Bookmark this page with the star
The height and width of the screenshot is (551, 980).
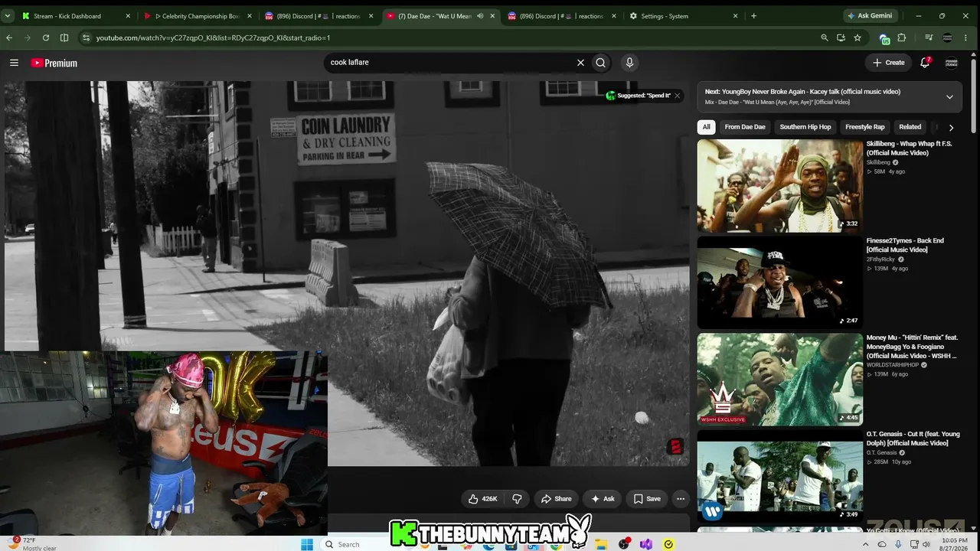(x=857, y=37)
